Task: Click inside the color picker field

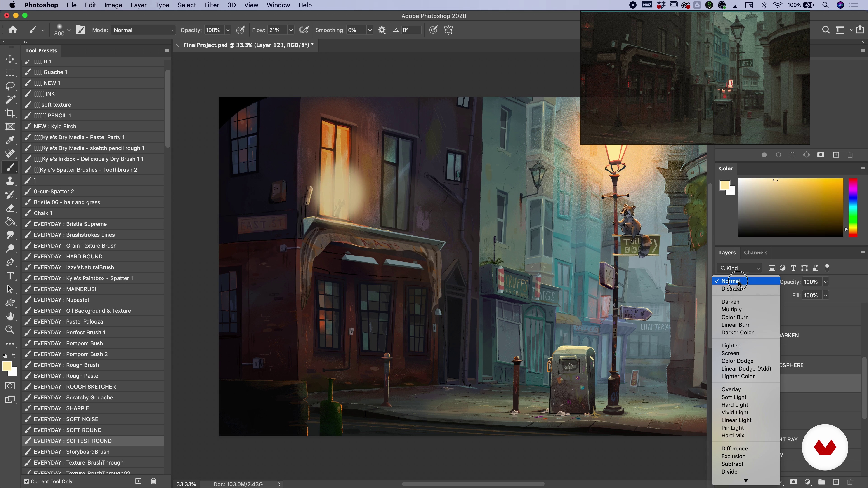Action: coord(791,207)
